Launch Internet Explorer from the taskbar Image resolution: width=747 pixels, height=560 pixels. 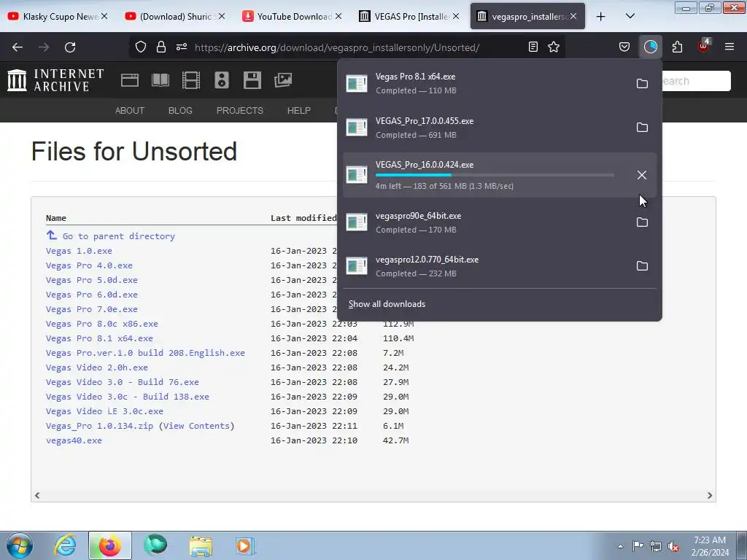(x=65, y=545)
